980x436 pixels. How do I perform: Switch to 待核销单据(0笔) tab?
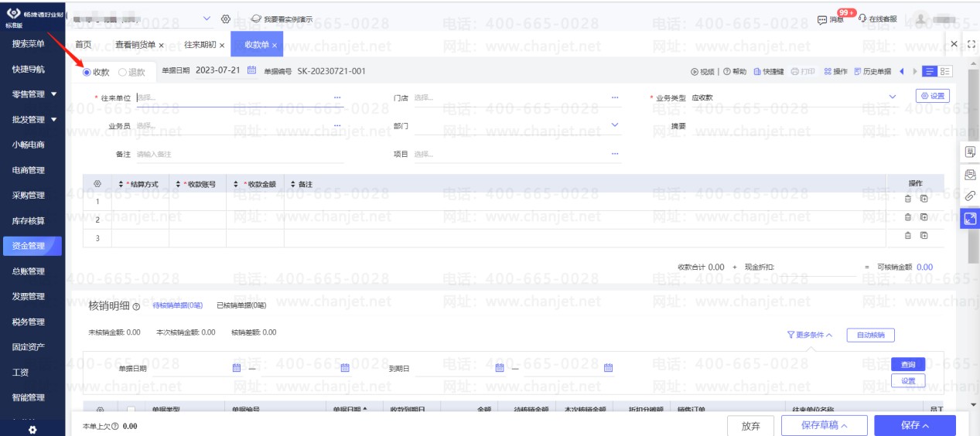[x=177, y=306]
